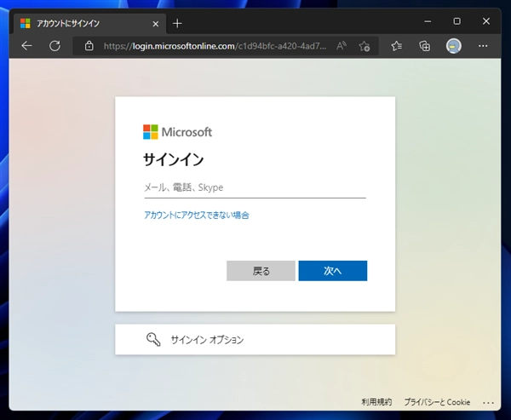Image resolution: width=511 pixels, height=420 pixels.
Task: Close the アカウントにサインイン tab
Action: click(x=156, y=24)
